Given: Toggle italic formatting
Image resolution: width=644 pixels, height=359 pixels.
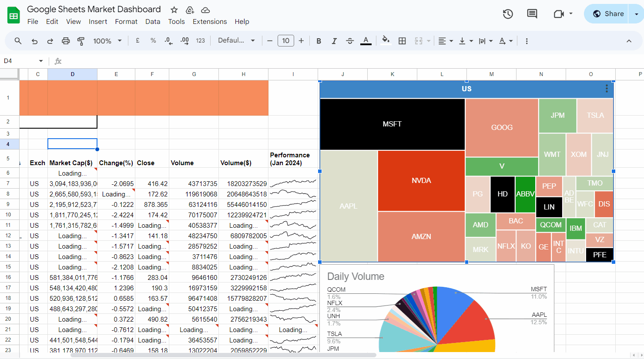Looking at the screenshot, I should coord(334,40).
